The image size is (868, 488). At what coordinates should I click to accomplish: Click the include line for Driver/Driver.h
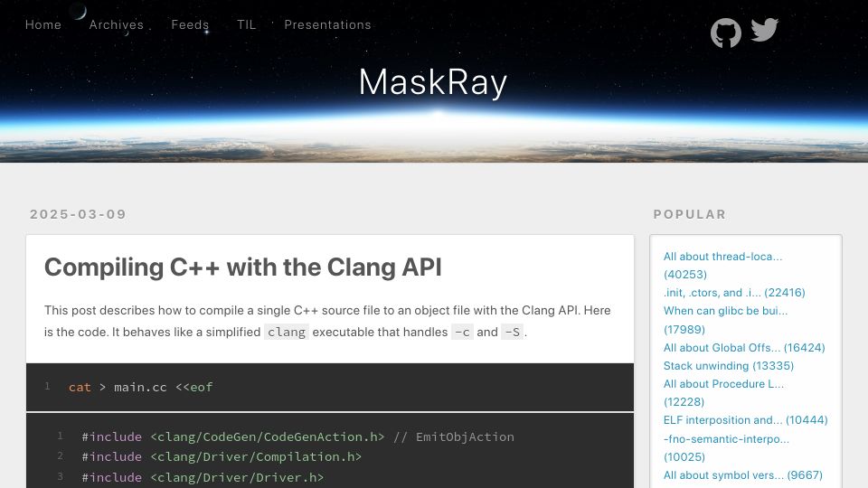click(203, 477)
